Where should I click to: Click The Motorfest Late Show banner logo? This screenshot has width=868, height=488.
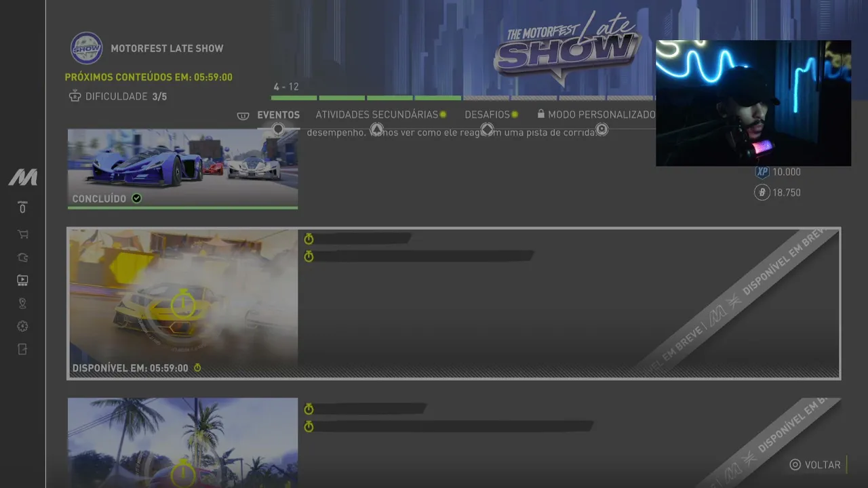pyautogui.click(x=568, y=47)
